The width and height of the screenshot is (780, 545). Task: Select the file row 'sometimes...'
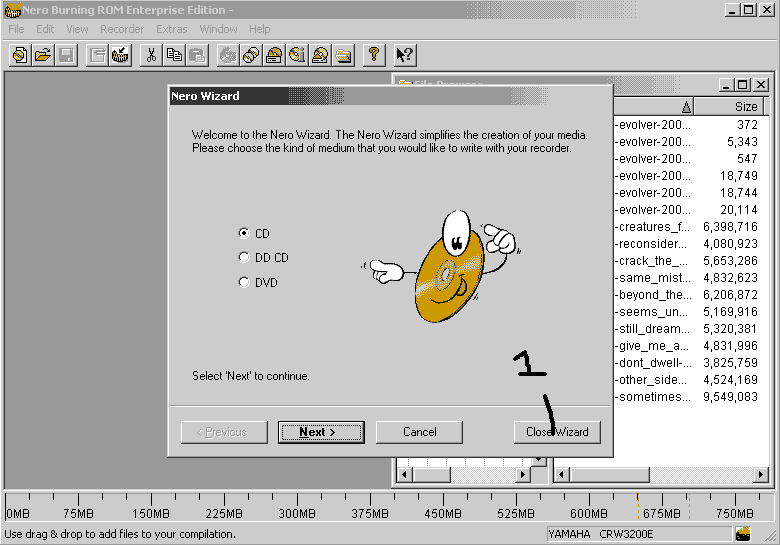[x=686, y=397]
